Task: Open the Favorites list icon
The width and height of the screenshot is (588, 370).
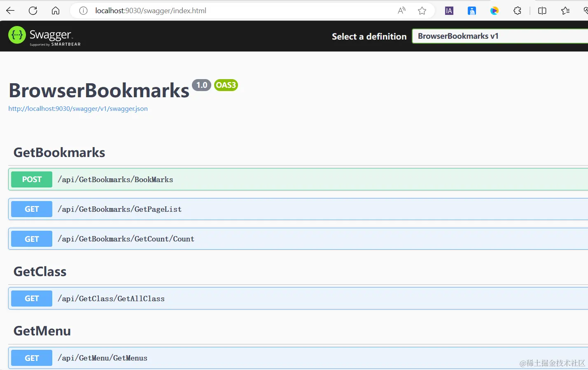Action: coord(565,11)
